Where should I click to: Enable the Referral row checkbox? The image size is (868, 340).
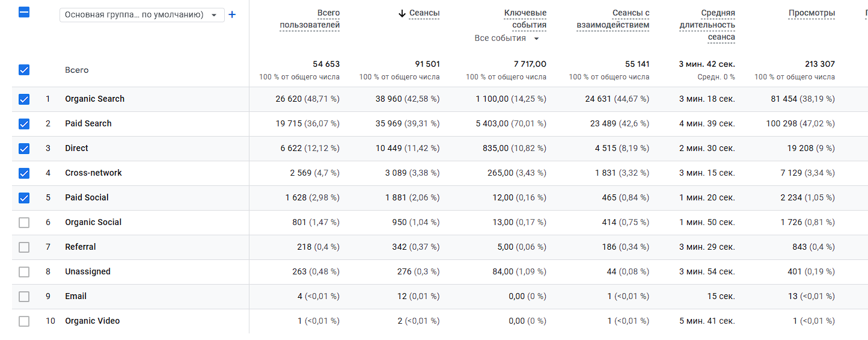(x=24, y=247)
